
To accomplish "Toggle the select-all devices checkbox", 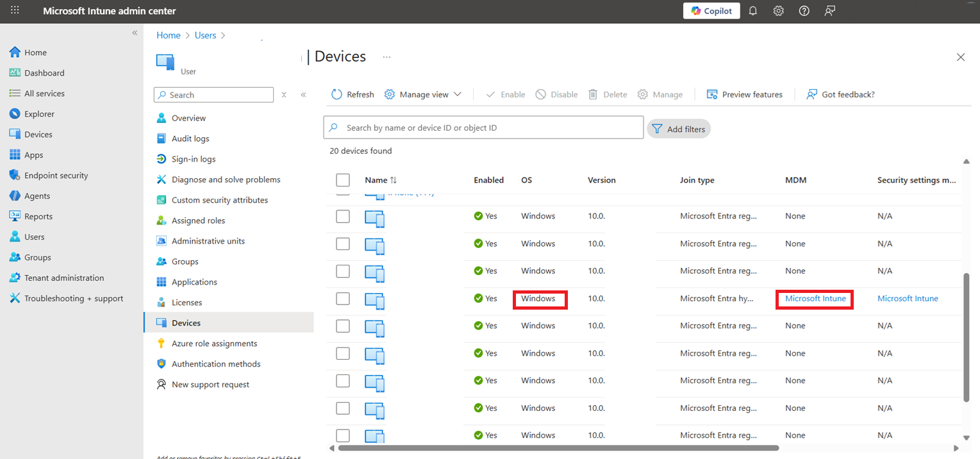I will coord(343,179).
